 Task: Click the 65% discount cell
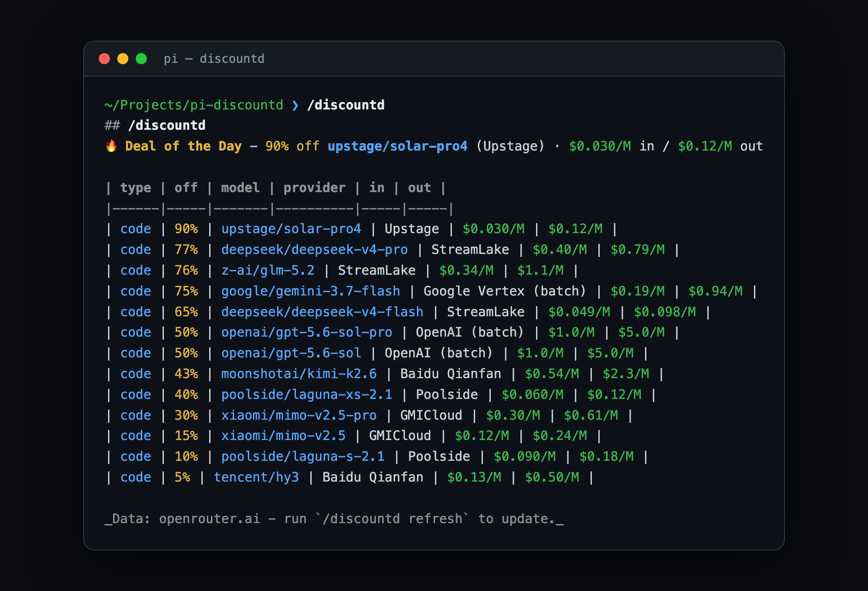[186, 312]
